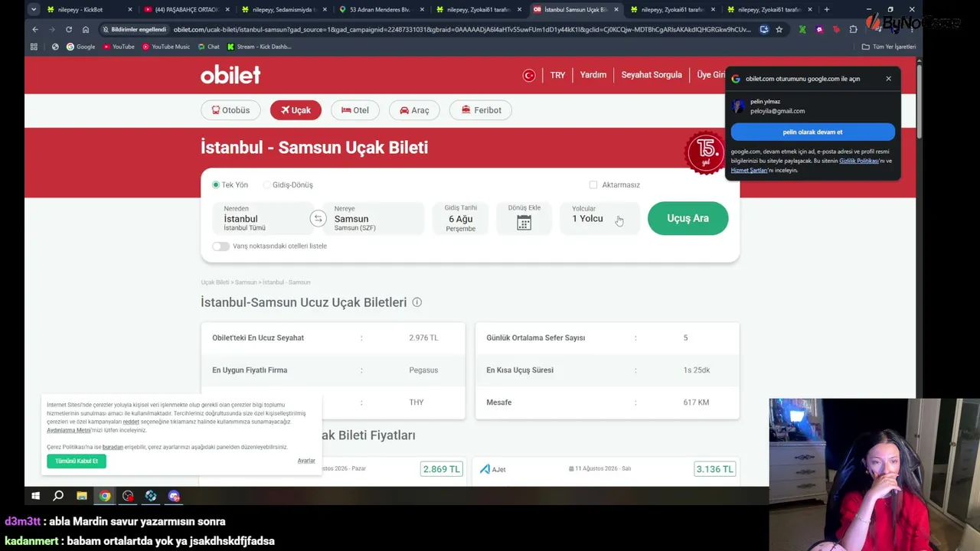Show info about cheapest İstanbul-Samsun tickets
Image resolution: width=980 pixels, height=551 pixels.
[x=416, y=302]
